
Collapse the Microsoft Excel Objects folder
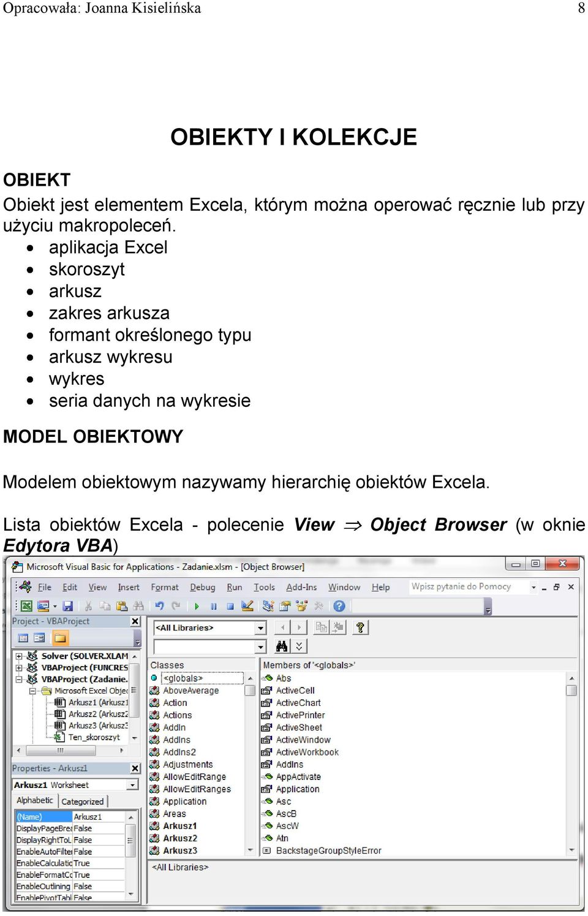(x=32, y=691)
